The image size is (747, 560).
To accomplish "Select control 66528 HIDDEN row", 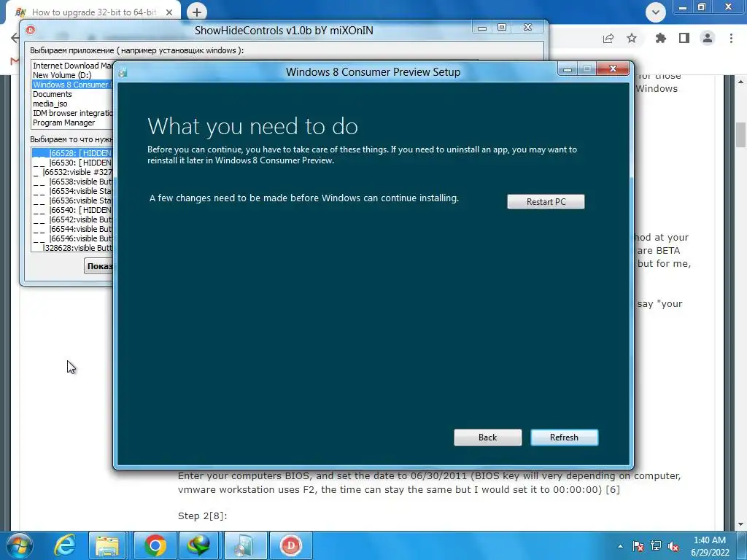I will [x=72, y=153].
